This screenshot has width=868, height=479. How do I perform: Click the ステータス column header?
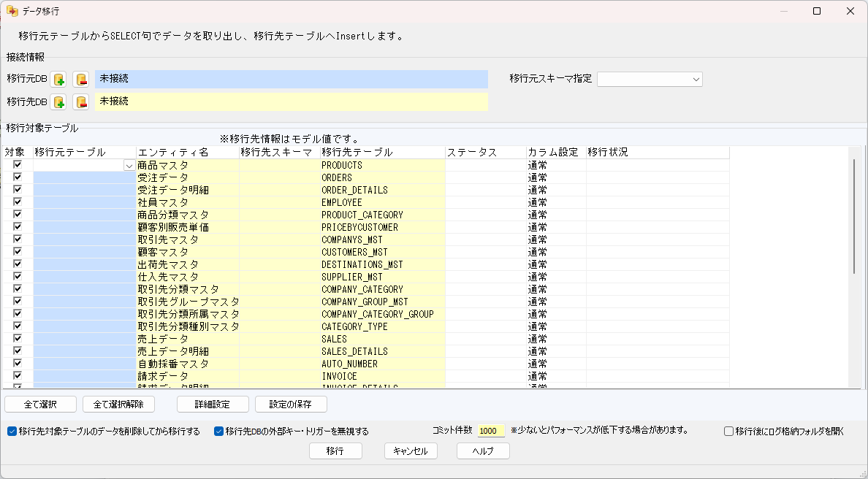[486, 152]
